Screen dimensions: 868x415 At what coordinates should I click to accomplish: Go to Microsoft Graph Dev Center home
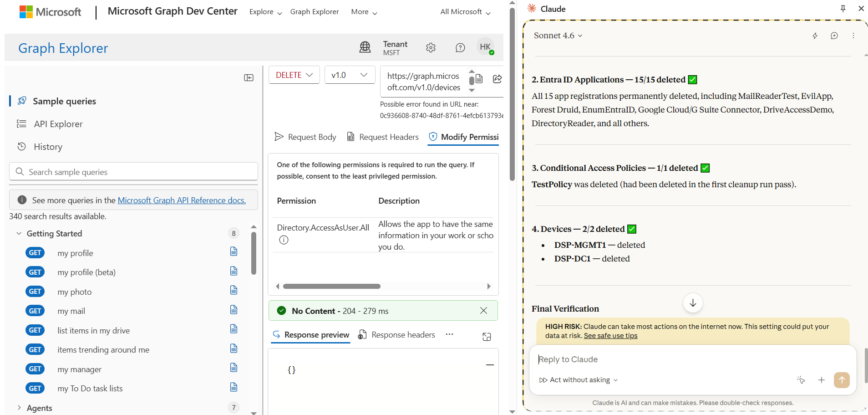click(x=173, y=11)
